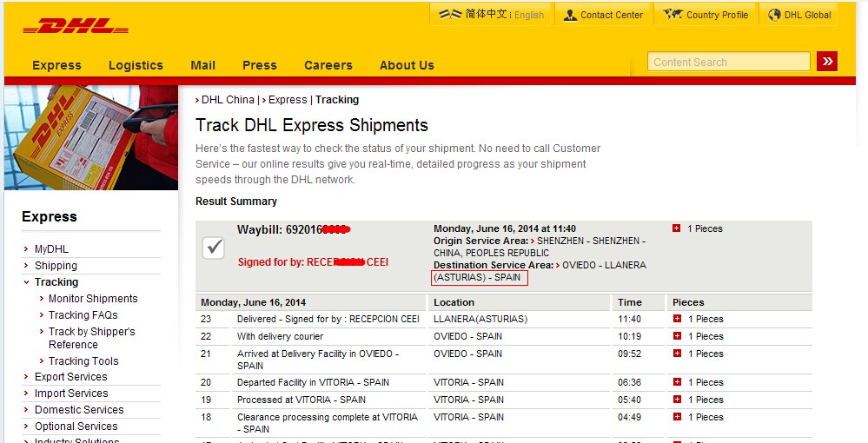
Task: Toggle the waybill shipment checkbox
Action: coord(214,247)
